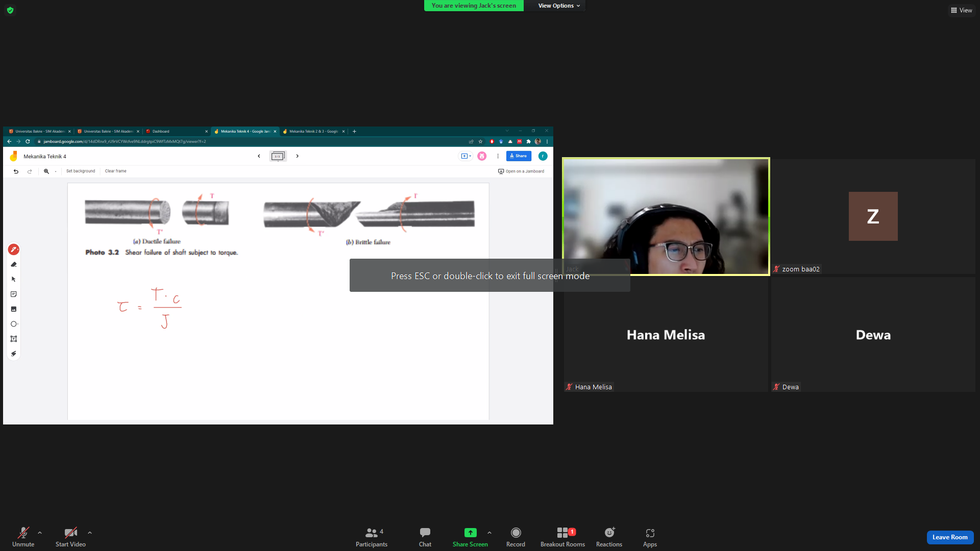Screen dimensions: 980x551
Task: Click the jamboard.google.com address bar
Action: click(250, 142)
